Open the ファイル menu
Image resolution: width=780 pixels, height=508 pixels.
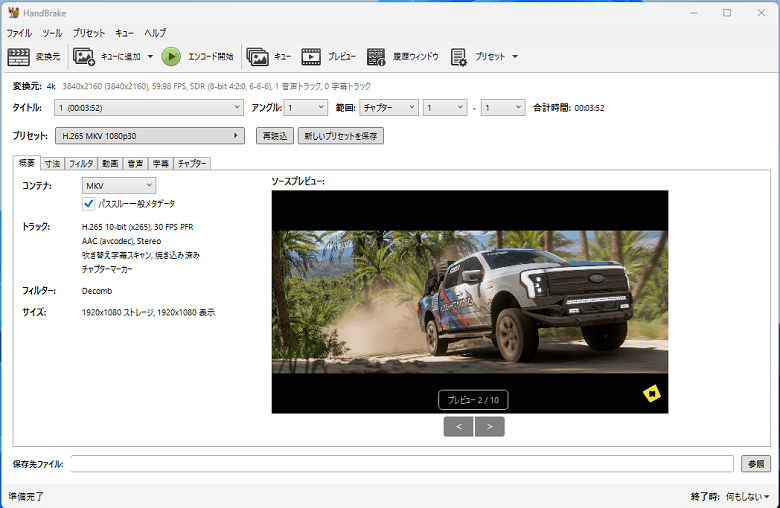(x=19, y=33)
